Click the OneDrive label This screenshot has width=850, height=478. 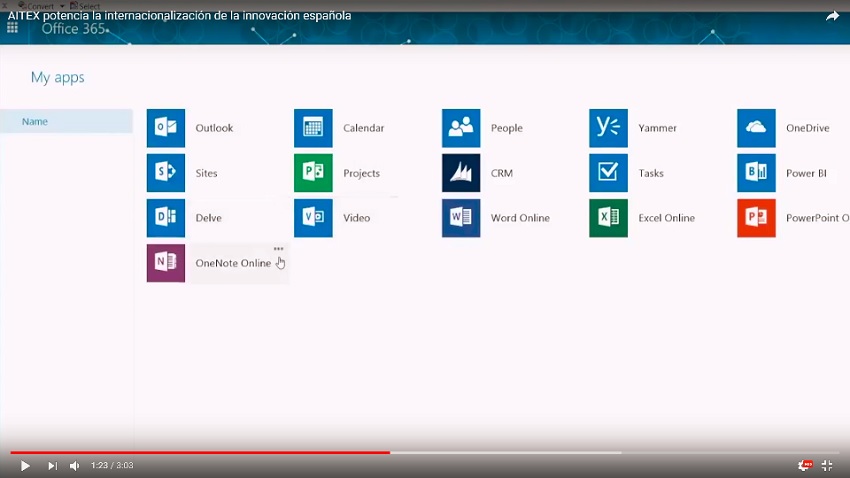point(807,128)
